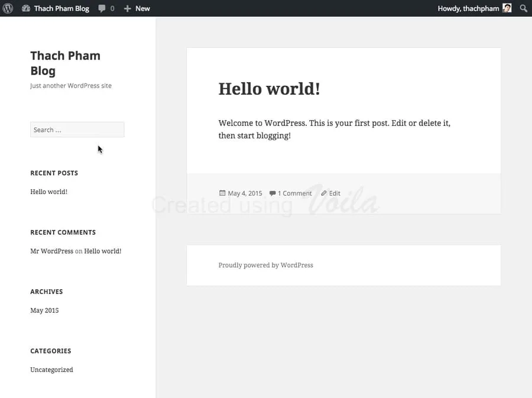Screen dimensions: 532x398
Task: Open the search magnifier icon top right
Action: click(x=524, y=8)
